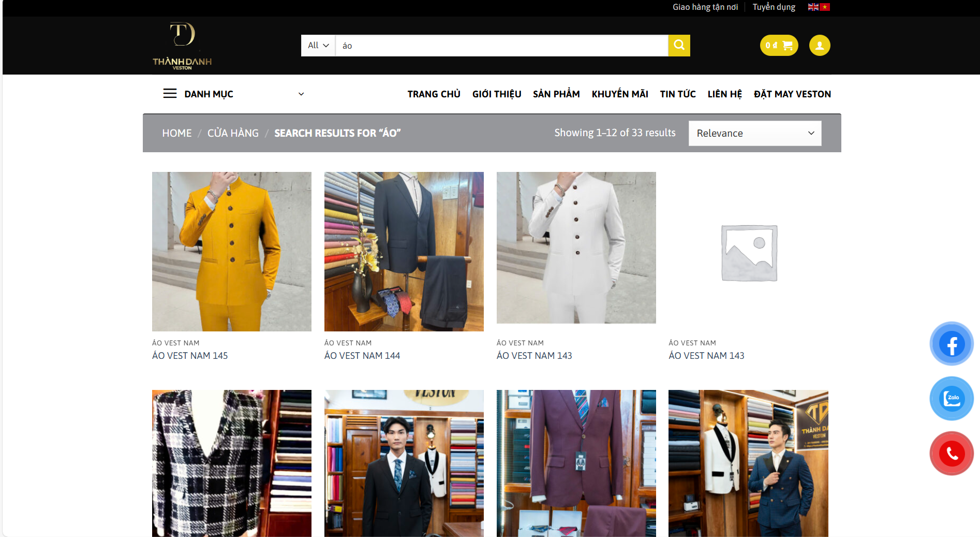Click the Facebook floating chat icon
The image size is (980, 537).
952,344
